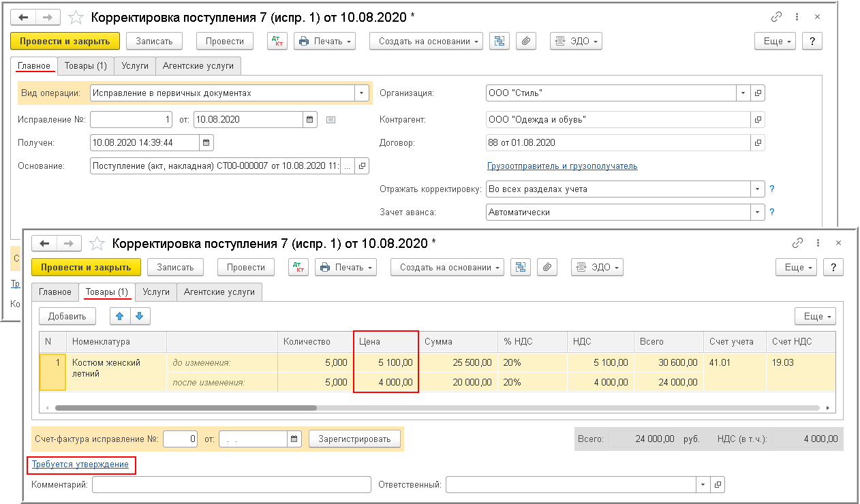Expand the Отражать корректировку dropdown

[757, 189]
